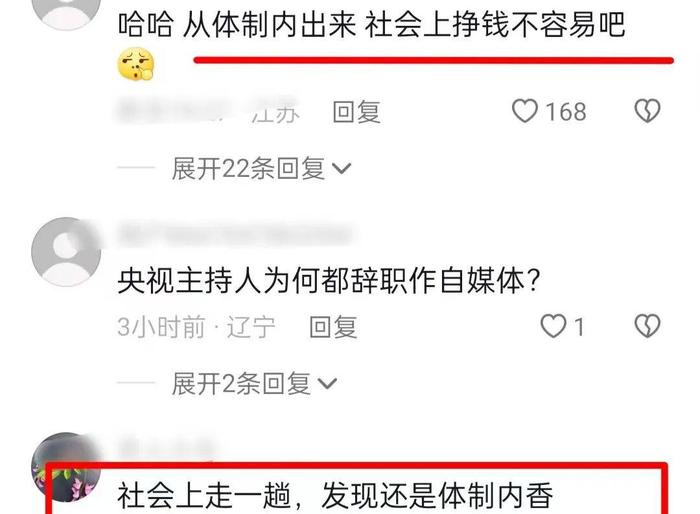Image resolution: width=700 pixels, height=514 pixels.
Task: Open blurred username above 央视主持人 comment
Action: pyautogui.click(x=234, y=234)
